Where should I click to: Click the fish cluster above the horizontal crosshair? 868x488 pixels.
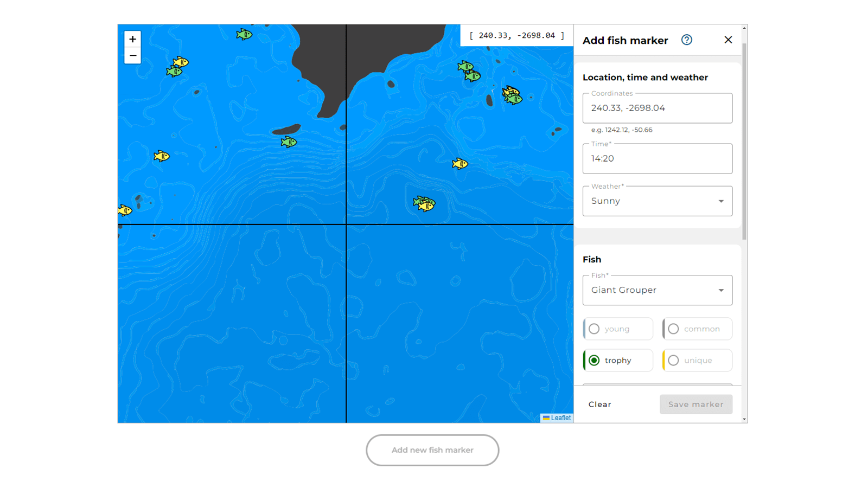(x=424, y=204)
